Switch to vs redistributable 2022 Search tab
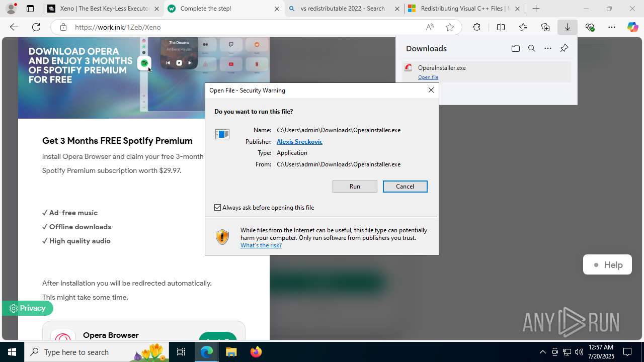644x362 pixels. (344, 9)
